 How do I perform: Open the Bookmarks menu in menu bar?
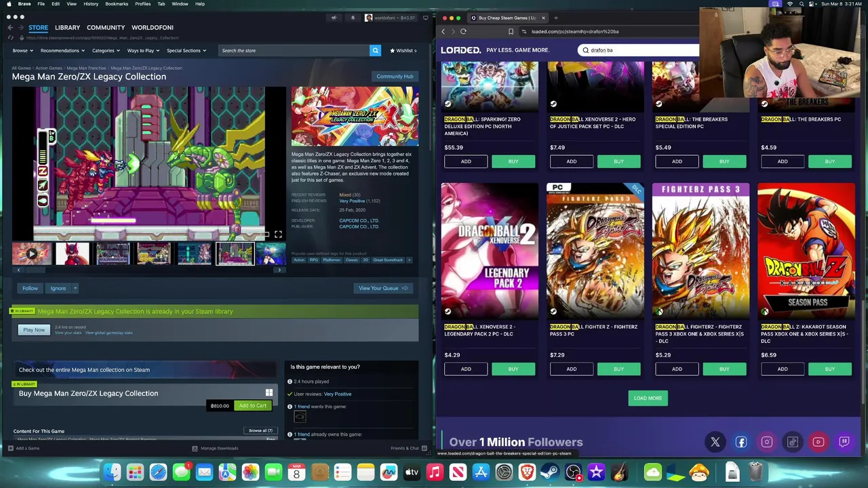tap(117, 4)
